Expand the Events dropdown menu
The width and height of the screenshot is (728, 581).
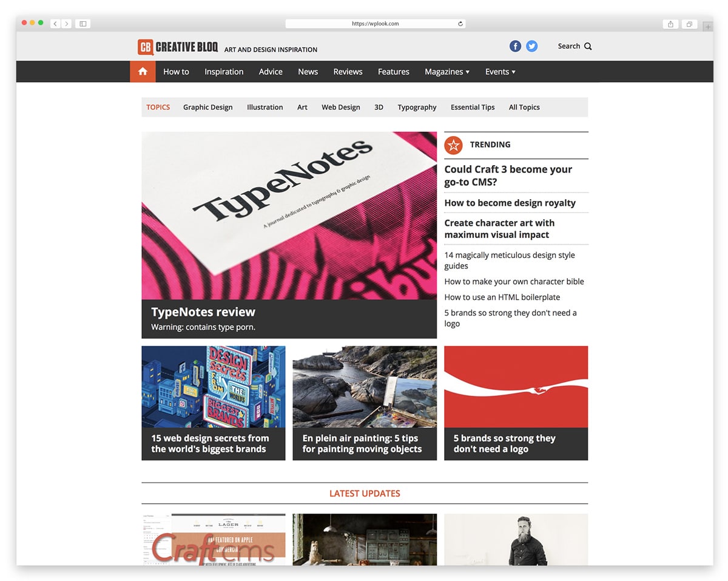tap(500, 72)
